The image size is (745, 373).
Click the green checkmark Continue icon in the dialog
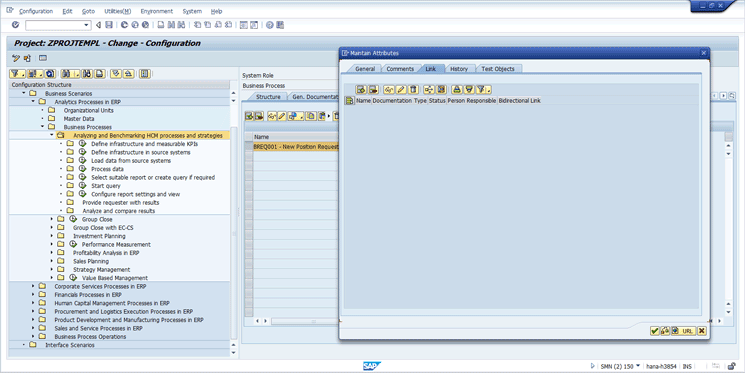(x=654, y=331)
